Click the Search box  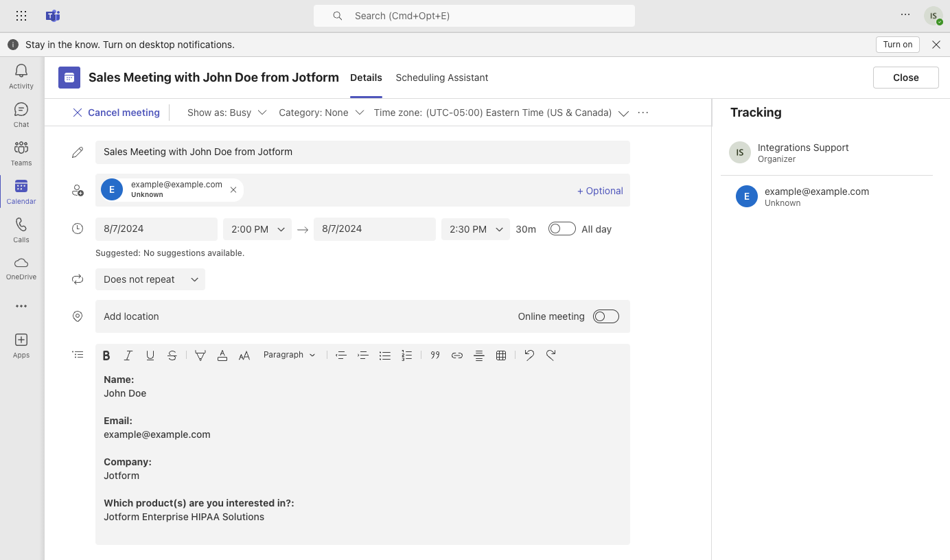[474, 16]
